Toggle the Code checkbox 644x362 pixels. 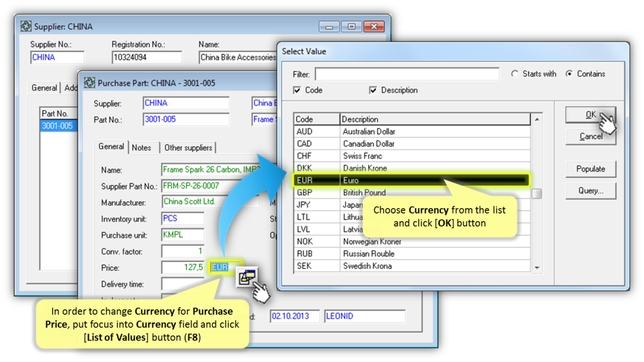click(x=297, y=91)
